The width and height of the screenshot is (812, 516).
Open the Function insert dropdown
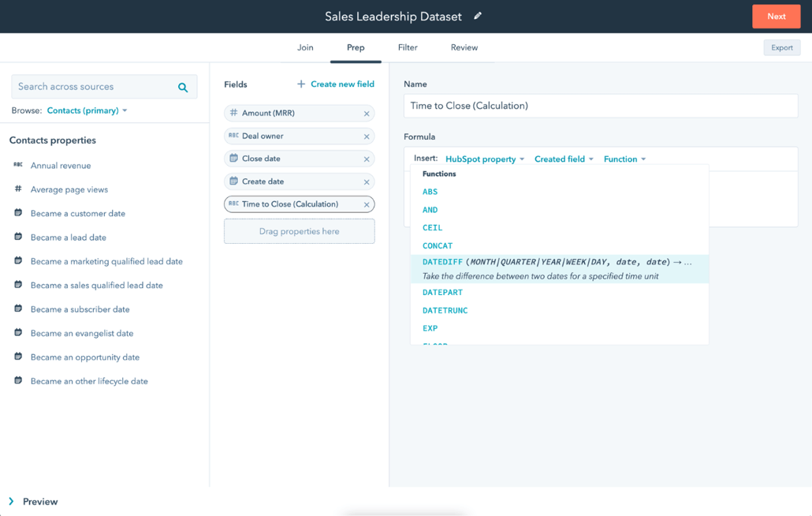pos(624,159)
